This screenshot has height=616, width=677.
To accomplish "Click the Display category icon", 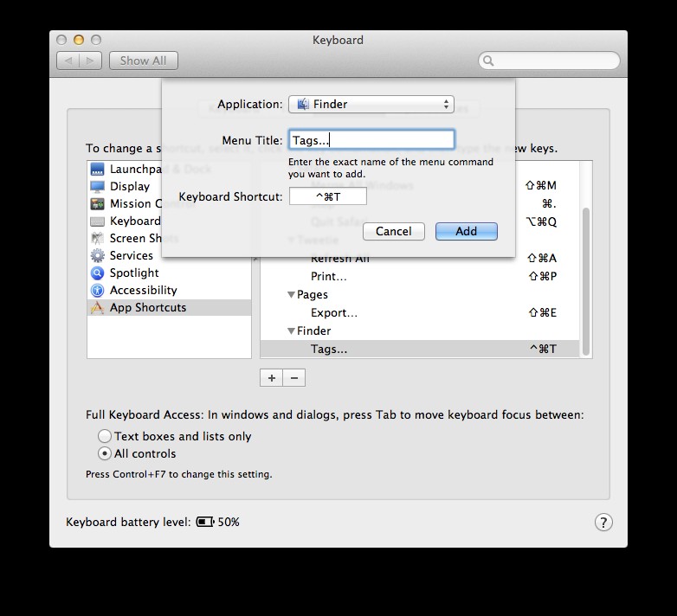I will (x=97, y=186).
